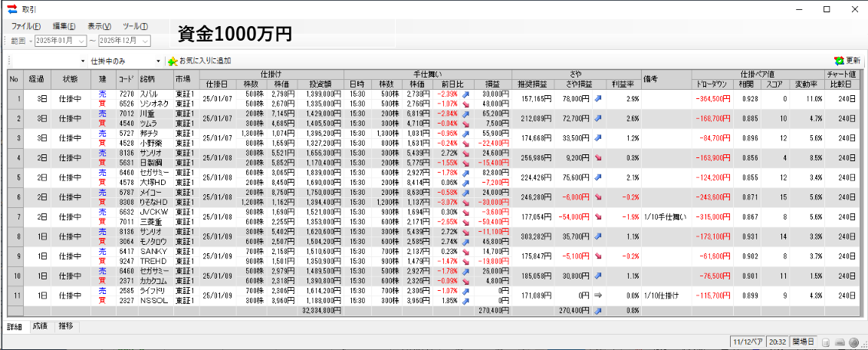Click the green 更新 refresh icon
868x350 pixels.
(x=839, y=61)
